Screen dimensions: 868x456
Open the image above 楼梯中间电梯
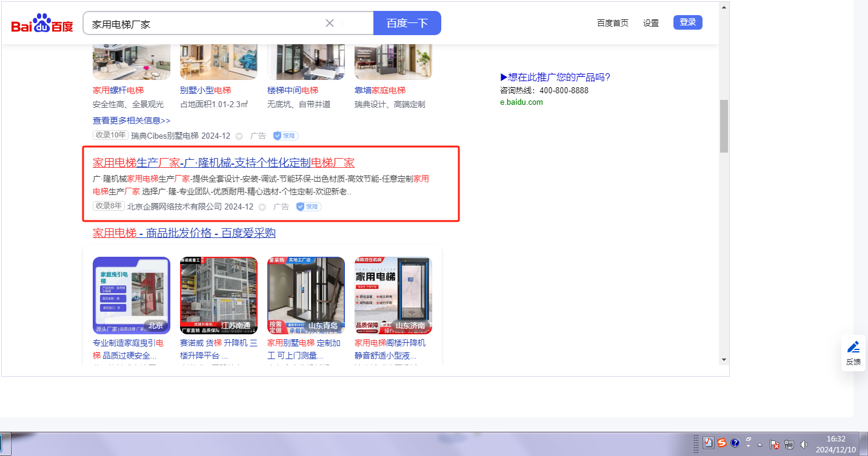(x=306, y=62)
